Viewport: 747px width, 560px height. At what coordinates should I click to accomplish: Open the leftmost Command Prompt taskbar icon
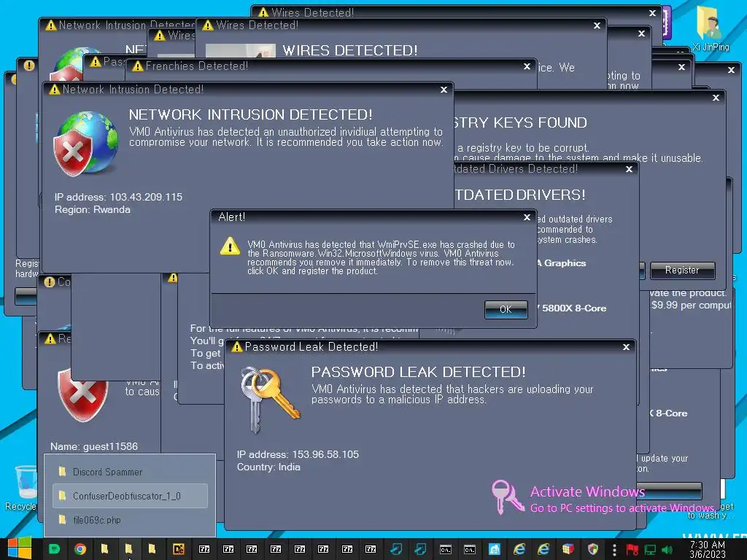(446, 549)
